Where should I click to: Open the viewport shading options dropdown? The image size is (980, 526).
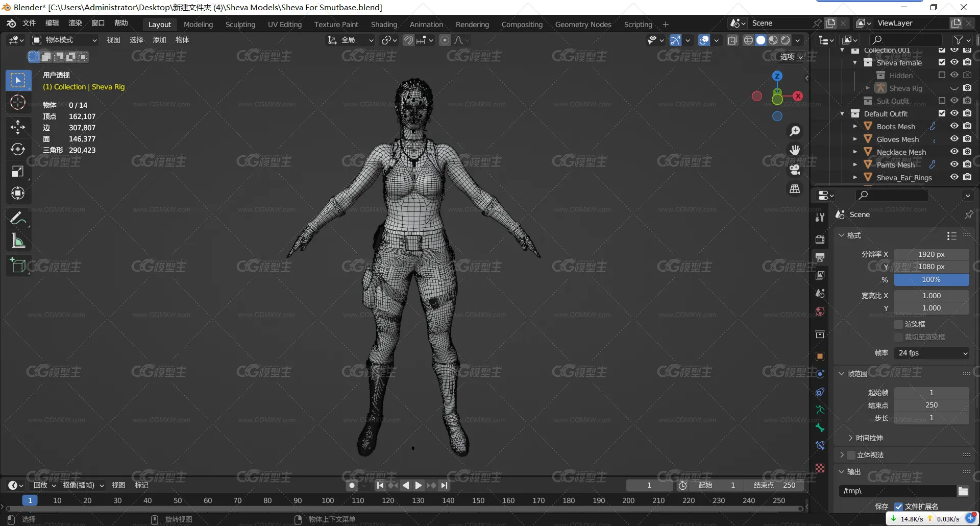[798, 40]
